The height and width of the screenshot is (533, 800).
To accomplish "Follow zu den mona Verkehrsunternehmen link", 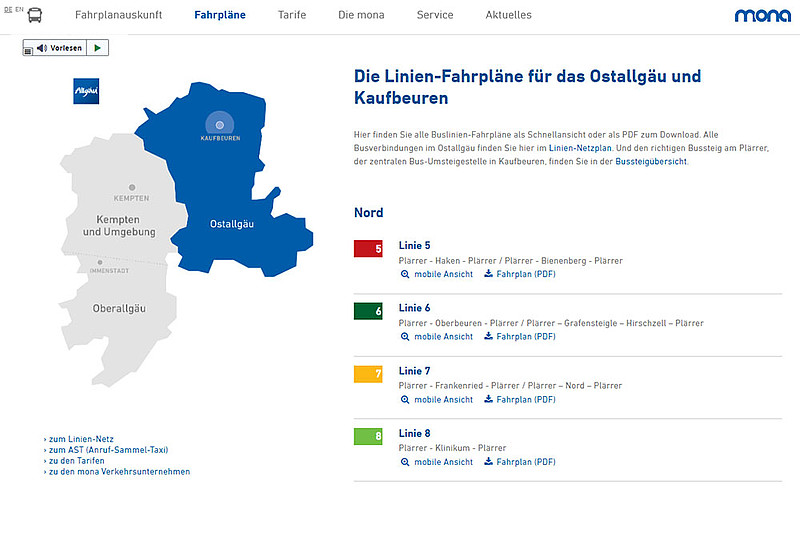I will [x=117, y=472].
